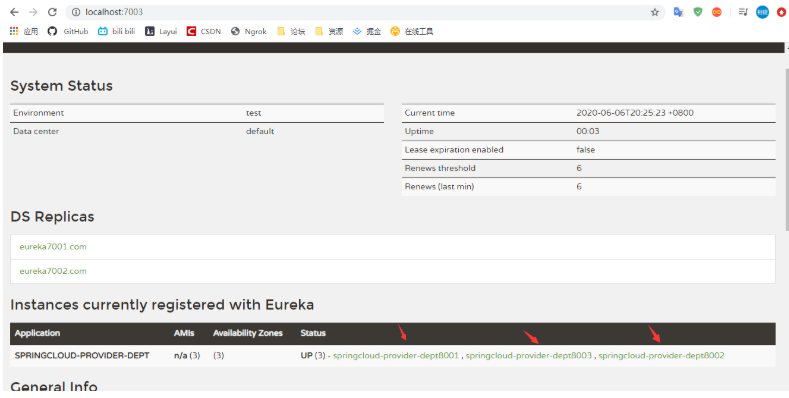Click the orange round extension icon
789x398 pixels.
point(717,12)
